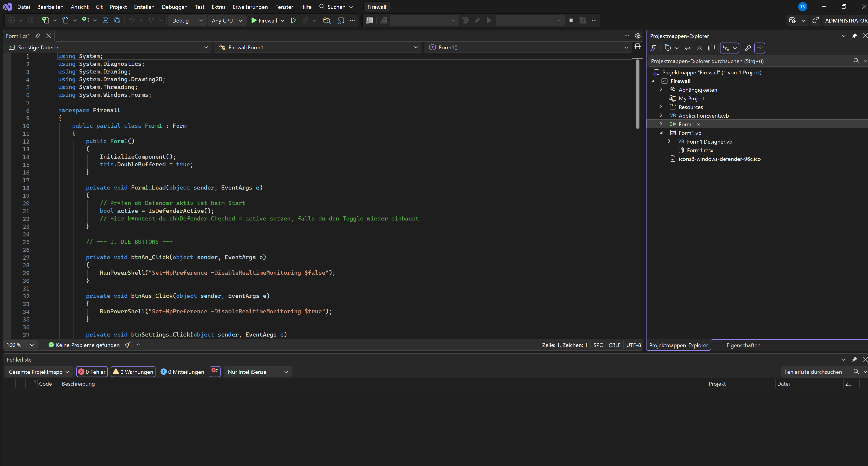
Task: Close the Form1.cs tab
Action: (x=48, y=36)
